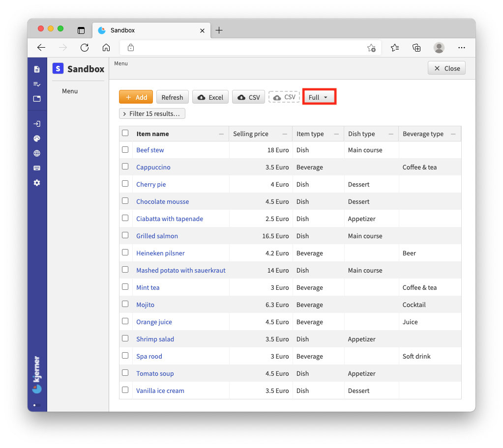Go back with browser back arrow
The image size is (503, 448).
(x=41, y=48)
